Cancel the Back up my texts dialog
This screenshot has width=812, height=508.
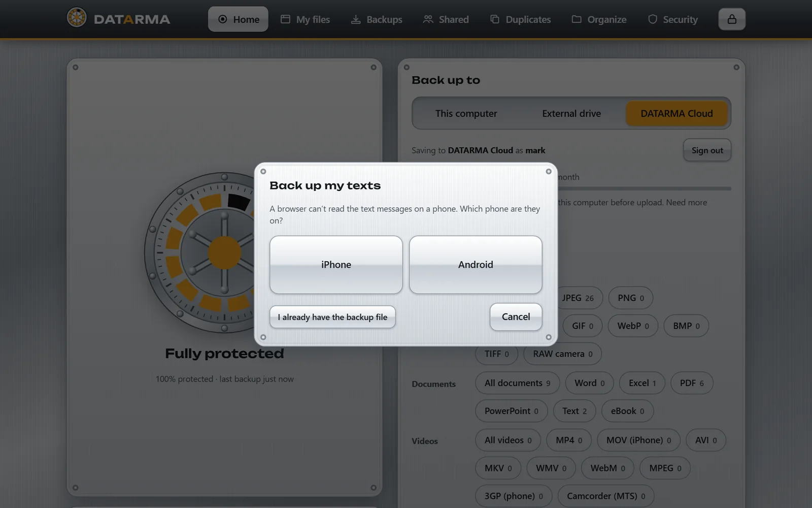pyautogui.click(x=516, y=316)
